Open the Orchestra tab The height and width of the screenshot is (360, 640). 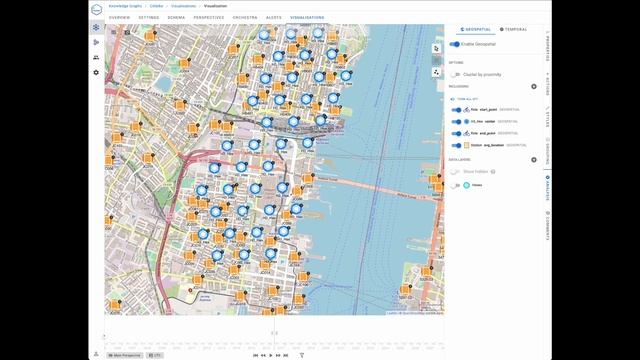[245, 18]
